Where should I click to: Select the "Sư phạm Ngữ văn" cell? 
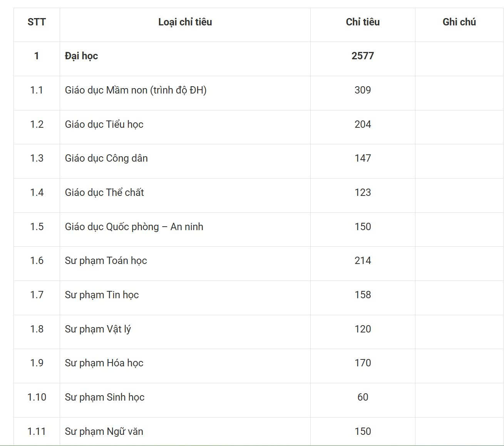point(104,431)
